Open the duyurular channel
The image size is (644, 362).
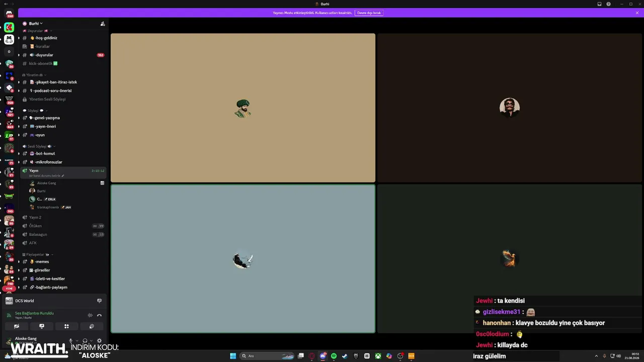tap(63, 55)
